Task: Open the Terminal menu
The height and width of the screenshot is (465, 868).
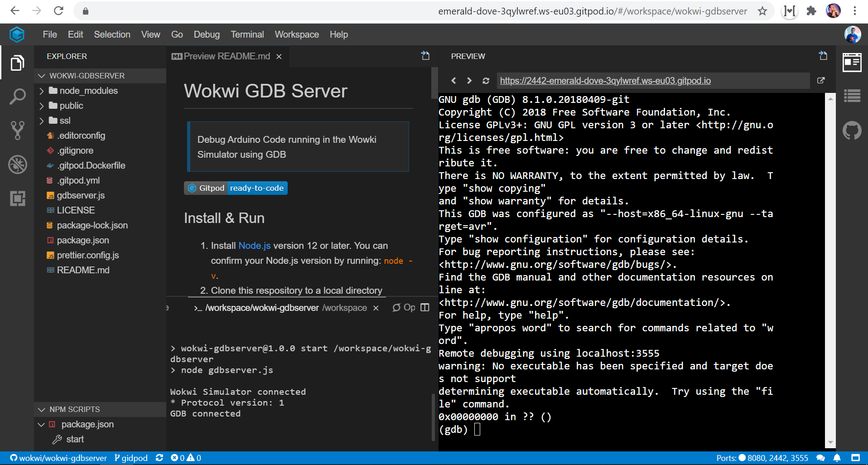Action: pos(247,34)
